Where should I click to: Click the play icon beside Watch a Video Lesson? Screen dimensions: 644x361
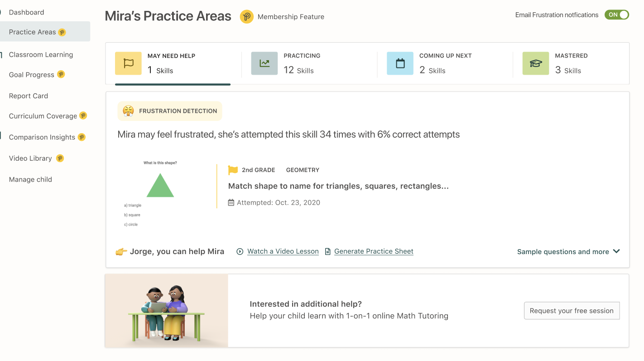pos(240,251)
